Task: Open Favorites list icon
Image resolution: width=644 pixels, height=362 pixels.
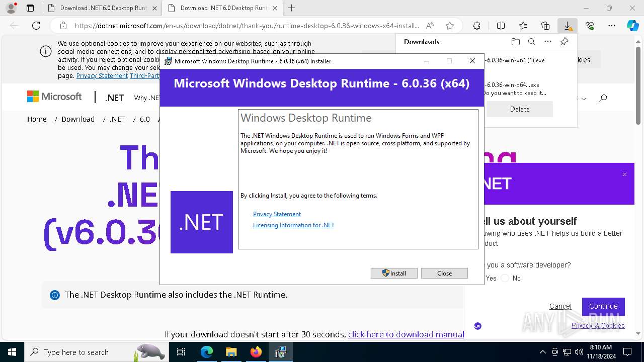Action: (x=523, y=26)
